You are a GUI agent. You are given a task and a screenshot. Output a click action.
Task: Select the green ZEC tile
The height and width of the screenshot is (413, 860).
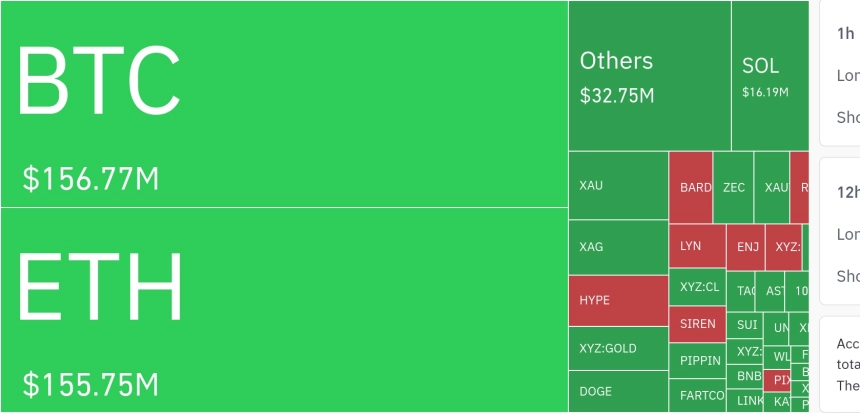pyautogui.click(x=733, y=187)
